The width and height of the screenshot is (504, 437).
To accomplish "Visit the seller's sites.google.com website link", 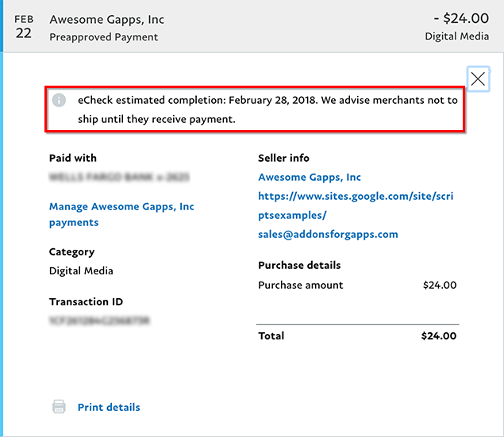I will pyautogui.click(x=355, y=205).
